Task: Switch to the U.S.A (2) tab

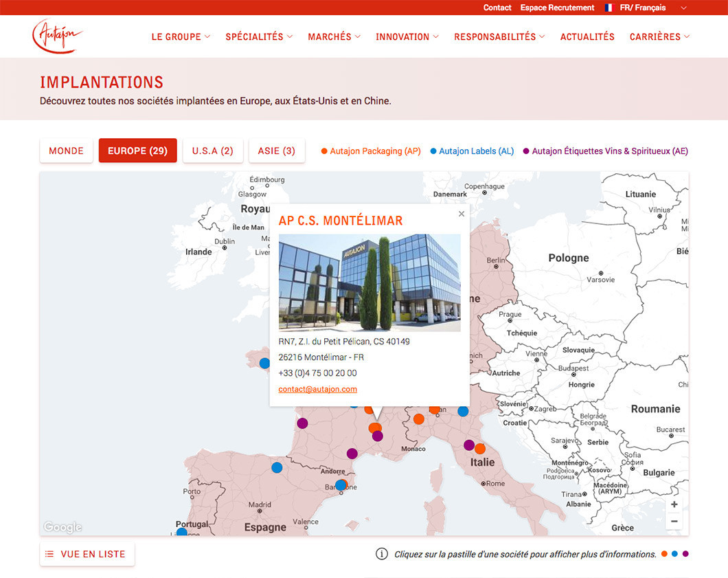Action: tap(213, 151)
